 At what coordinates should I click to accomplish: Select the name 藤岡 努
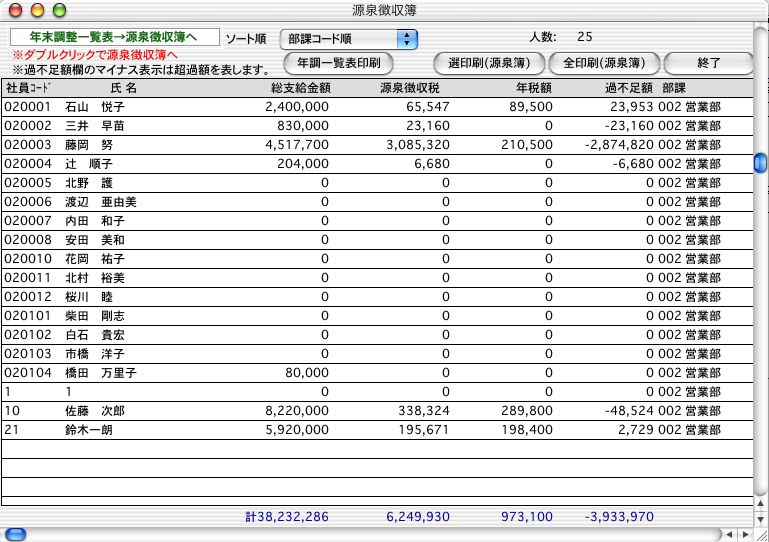[x=89, y=145]
